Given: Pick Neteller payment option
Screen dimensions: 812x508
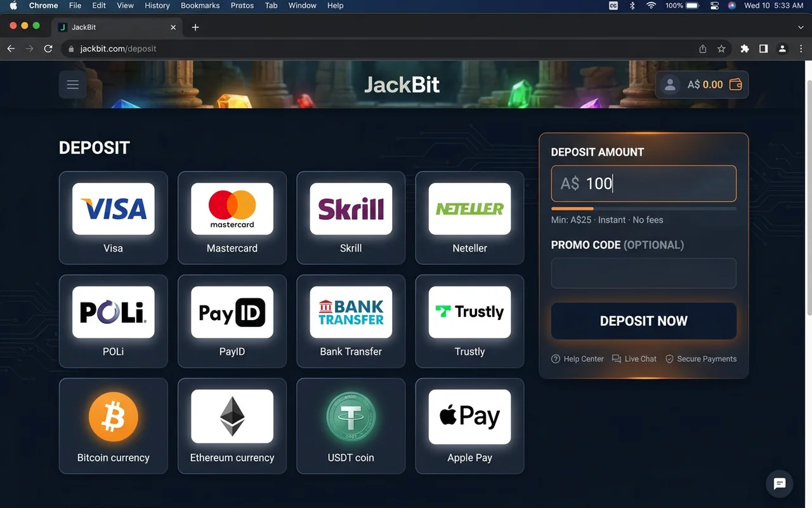Looking at the screenshot, I should [x=469, y=218].
